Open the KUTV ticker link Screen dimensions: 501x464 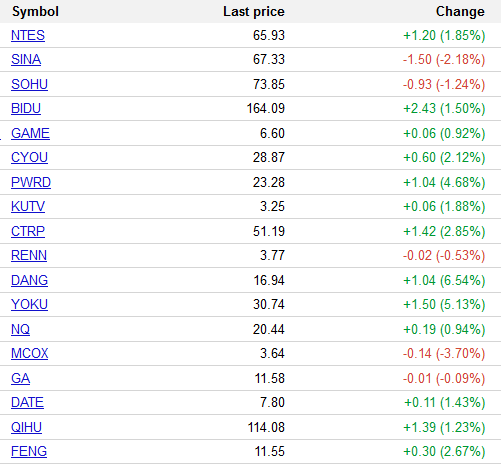(x=28, y=206)
